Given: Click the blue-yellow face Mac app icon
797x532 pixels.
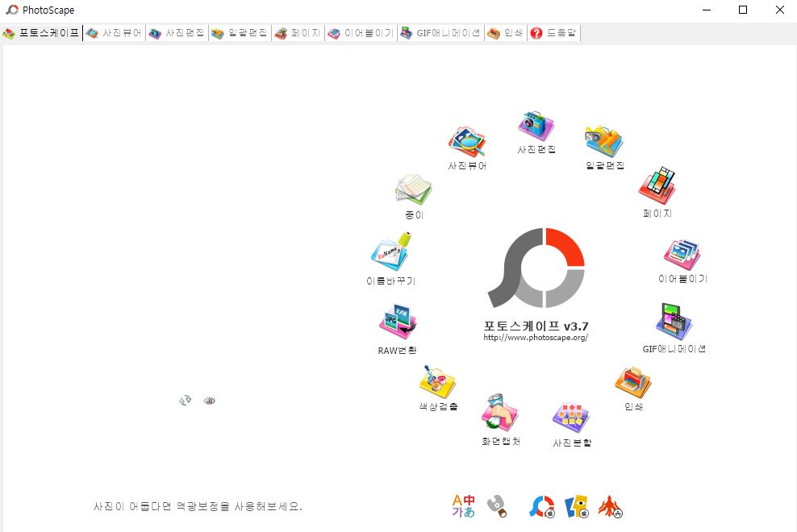Looking at the screenshot, I should click(x=577, y=506).
